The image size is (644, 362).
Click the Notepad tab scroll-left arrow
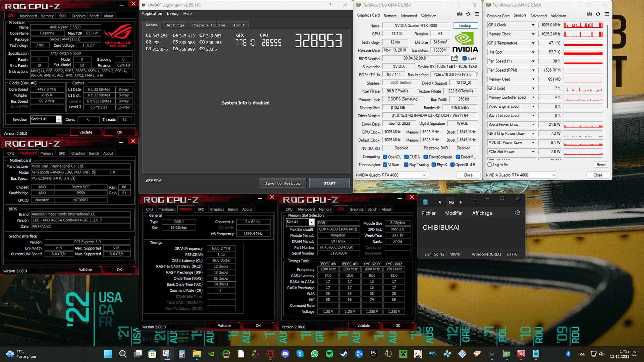439,202
